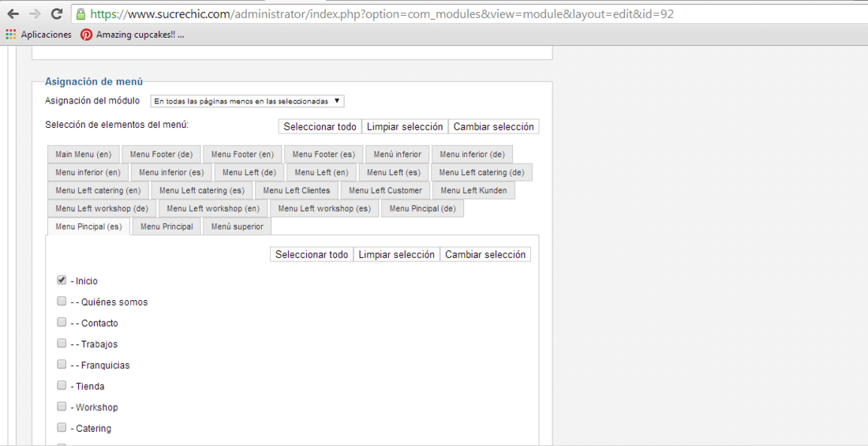This screenshot has width=868, height=446.
Task: Open the Menú inferior tab
Action: pos(397,153)
